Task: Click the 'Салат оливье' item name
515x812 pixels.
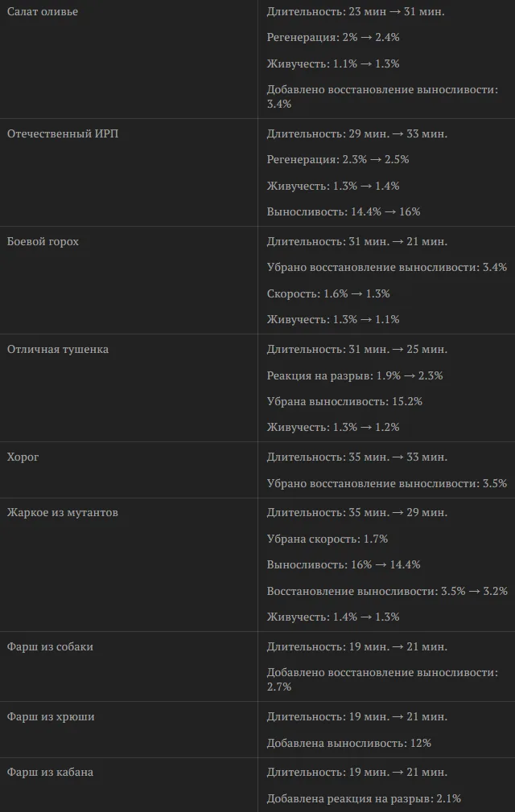Action: coord(43,11)
